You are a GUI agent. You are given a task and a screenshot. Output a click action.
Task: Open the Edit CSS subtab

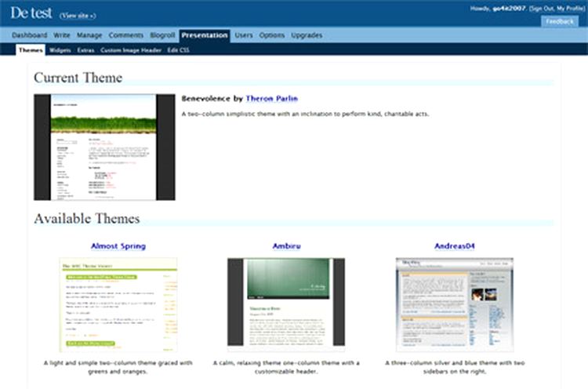point(178,49)
